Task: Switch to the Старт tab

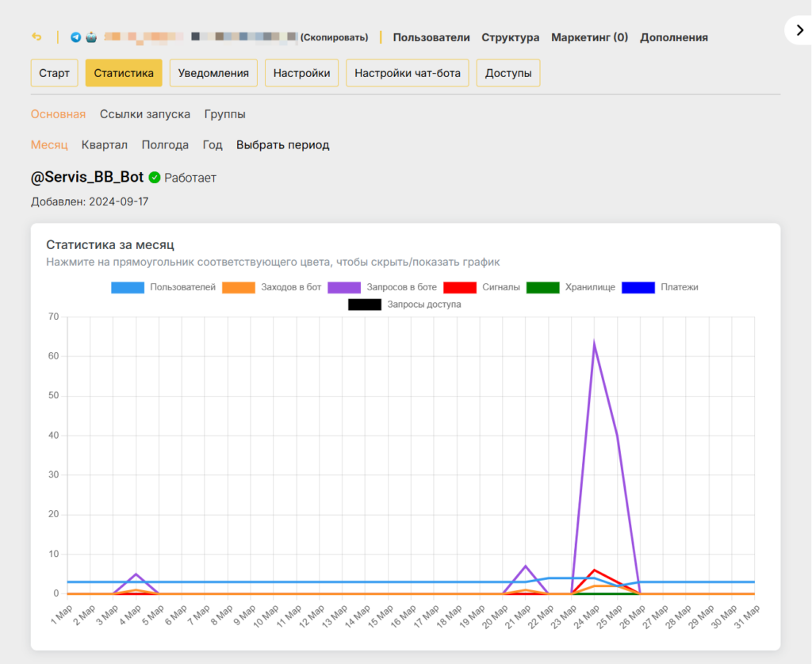Action: click(x=55, y=73)
